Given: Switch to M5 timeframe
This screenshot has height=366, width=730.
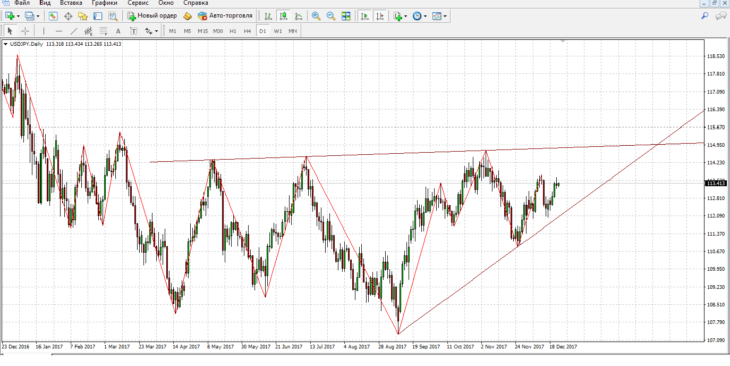Looking at the screenshot, I should [187, 31].
